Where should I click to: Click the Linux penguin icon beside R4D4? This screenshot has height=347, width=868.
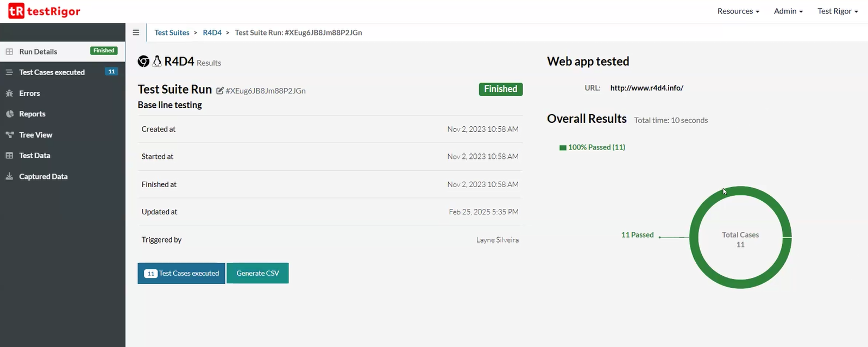click(157, 61)
